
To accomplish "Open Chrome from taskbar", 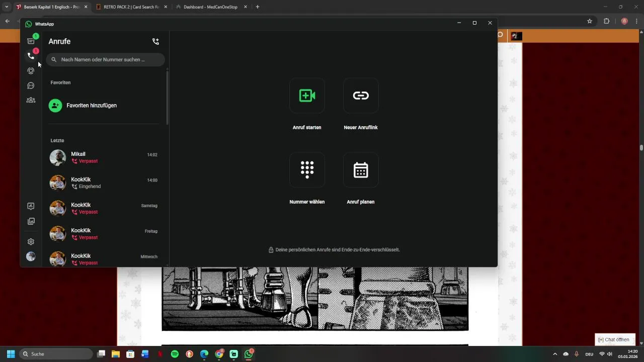I will coord(219,354).
